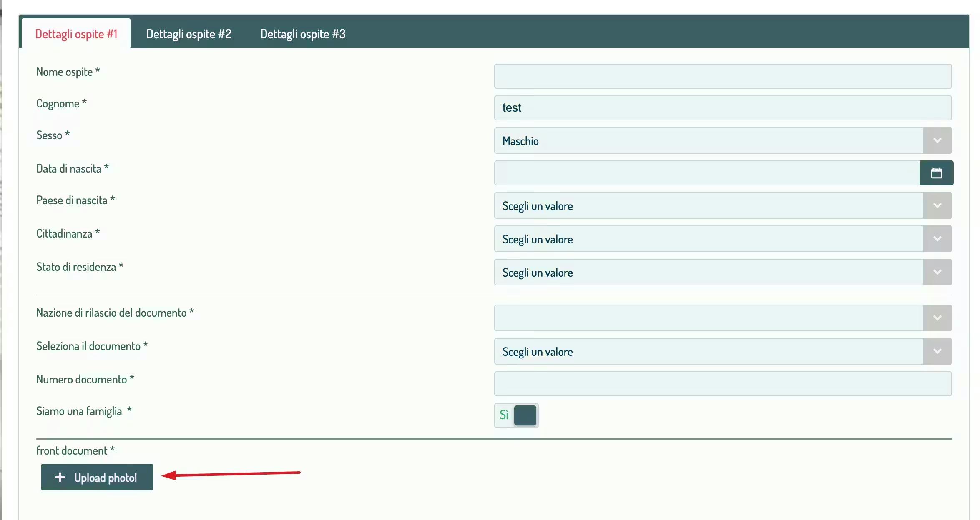Image resolution: width=980 pixels, height=520 pixels.
Task: Click the Sesso dropdown chevron arrow
Action: coord(937,140)
